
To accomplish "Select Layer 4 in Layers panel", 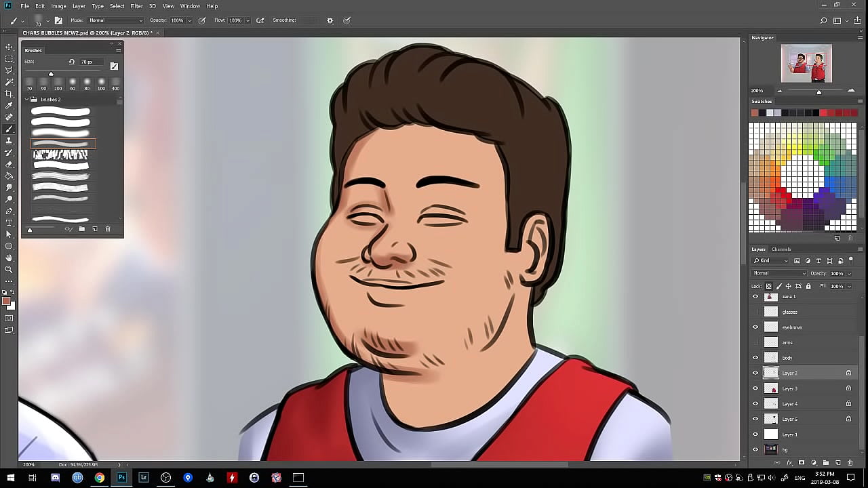I will 790,404.
